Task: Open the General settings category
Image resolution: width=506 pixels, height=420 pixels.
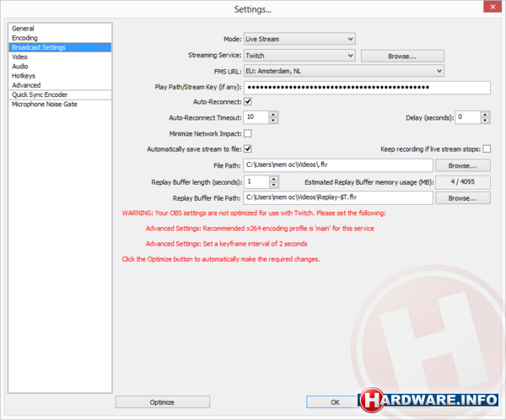Action: pyautogui.click(x=60, y=29)
